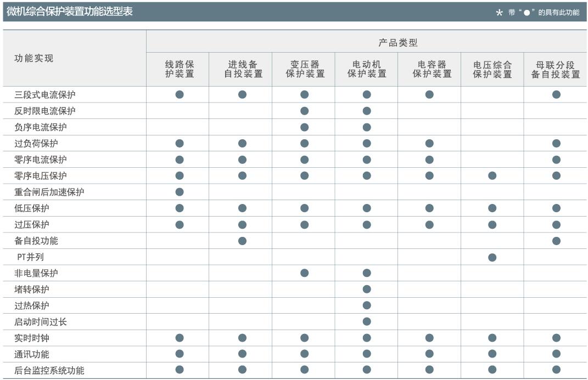Select the 母联分段备自投装置 column header

(555, 69)
